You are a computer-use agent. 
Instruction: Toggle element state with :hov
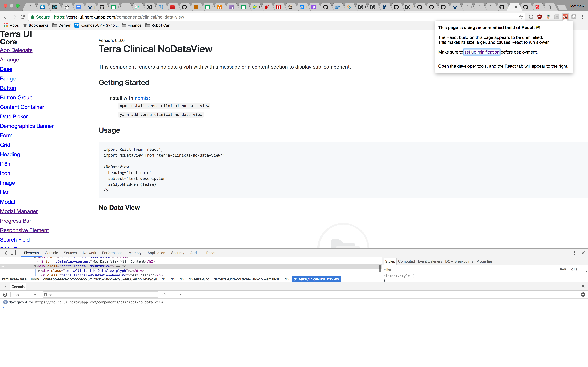coord(562,269)
